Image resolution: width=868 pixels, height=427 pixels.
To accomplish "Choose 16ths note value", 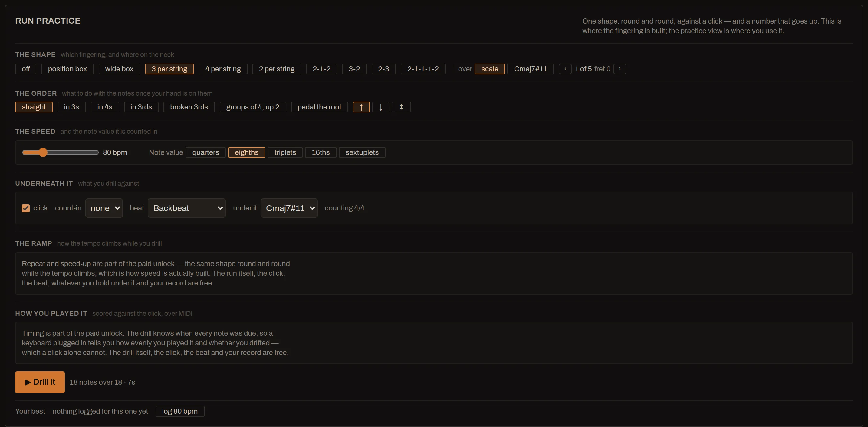I will click(x=321, y=152).
